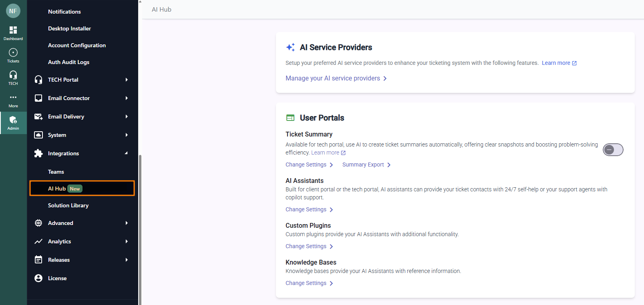Click the Tickets icon in left rail
This screenshot has width=644, height=305.
[13, 53]
